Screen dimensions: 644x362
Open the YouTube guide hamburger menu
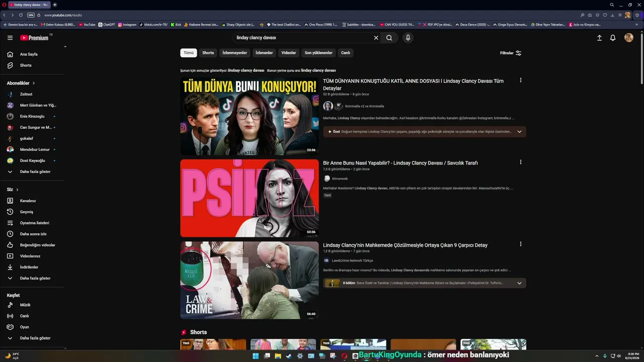coord(10,38)
